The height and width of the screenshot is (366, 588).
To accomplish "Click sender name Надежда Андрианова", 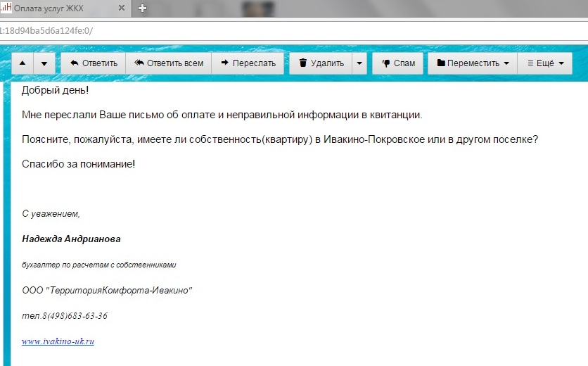I will (71, 239).
